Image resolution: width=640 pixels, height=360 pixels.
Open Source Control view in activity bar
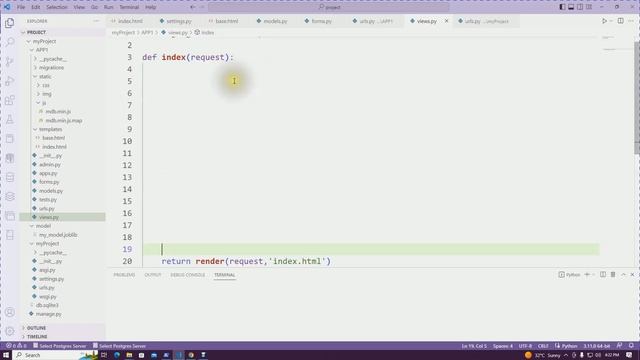click(10, 62)
